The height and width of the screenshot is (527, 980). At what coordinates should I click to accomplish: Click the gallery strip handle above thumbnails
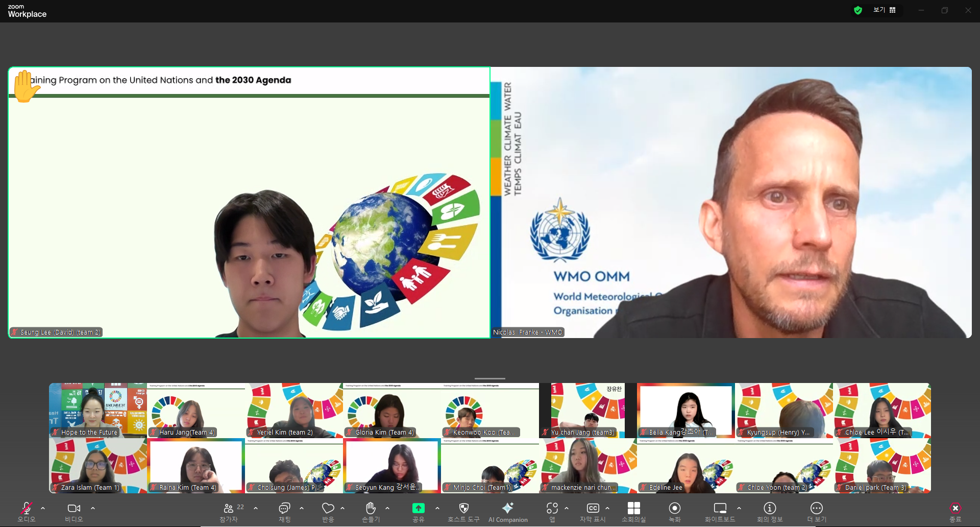coord(490,378)
